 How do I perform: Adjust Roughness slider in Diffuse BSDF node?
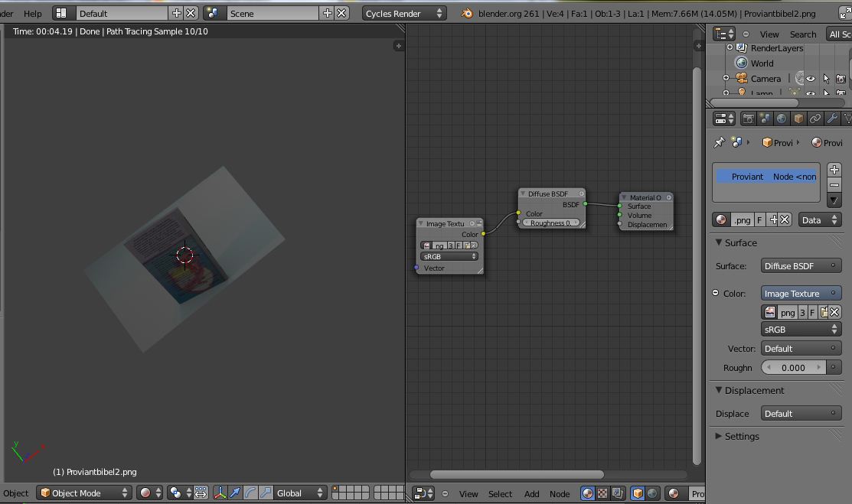click(x=551, y=223)
